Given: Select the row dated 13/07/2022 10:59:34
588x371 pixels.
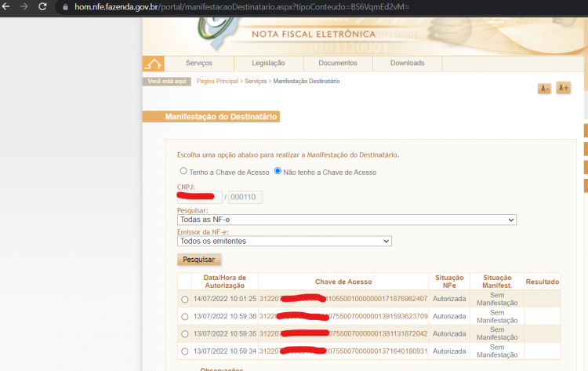Looking at the screenshot, I should [x=184, y=351].
